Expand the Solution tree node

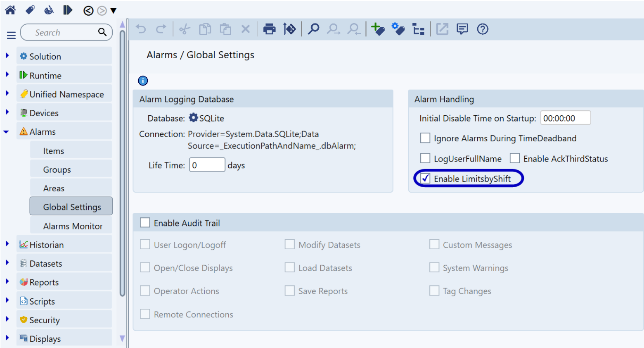(7, 55)
